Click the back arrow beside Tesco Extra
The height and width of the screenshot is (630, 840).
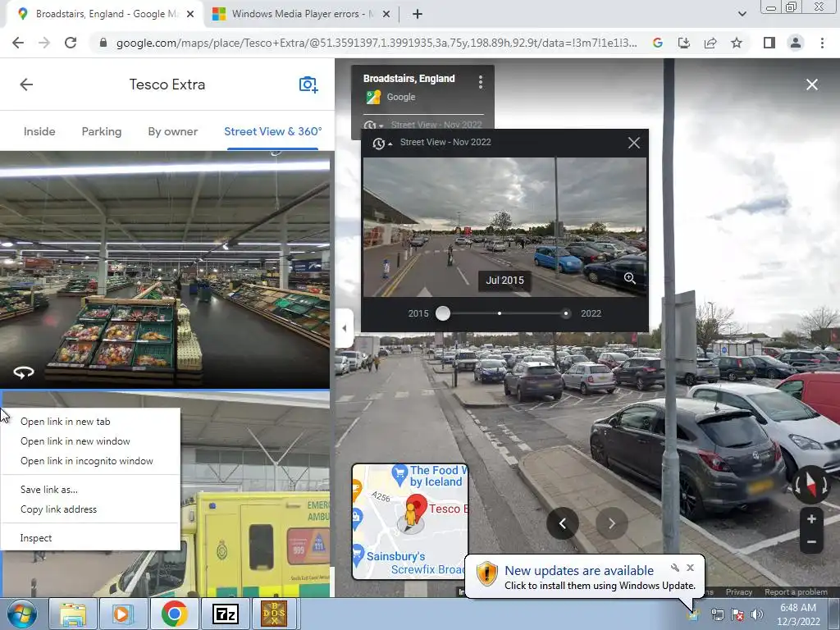coord(26,84)
